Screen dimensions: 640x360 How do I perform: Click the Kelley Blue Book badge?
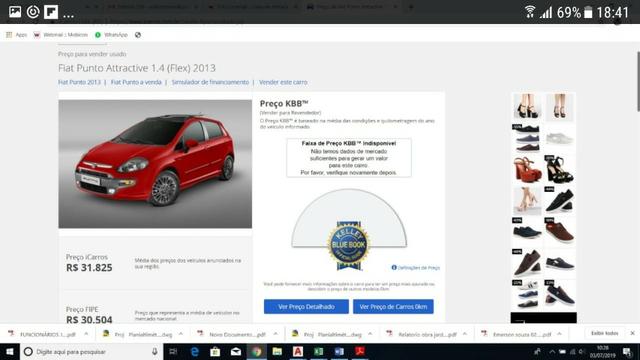[x=349, y=245]
